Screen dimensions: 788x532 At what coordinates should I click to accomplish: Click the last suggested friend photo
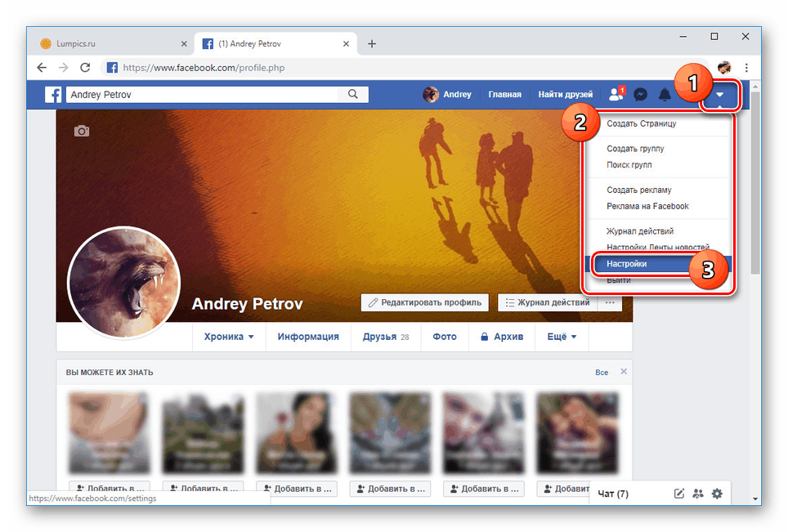point(577,433)
